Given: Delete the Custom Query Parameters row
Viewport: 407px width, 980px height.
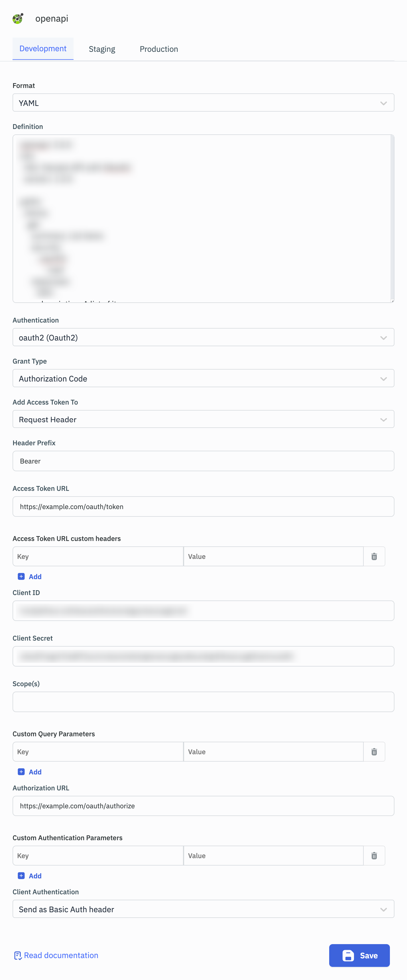Looking at the screenshot, I should [x=374, y=751].
